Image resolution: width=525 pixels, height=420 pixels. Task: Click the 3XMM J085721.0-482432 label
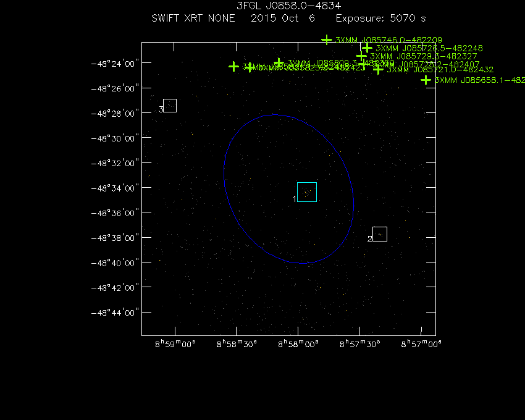tap(440, 70)
